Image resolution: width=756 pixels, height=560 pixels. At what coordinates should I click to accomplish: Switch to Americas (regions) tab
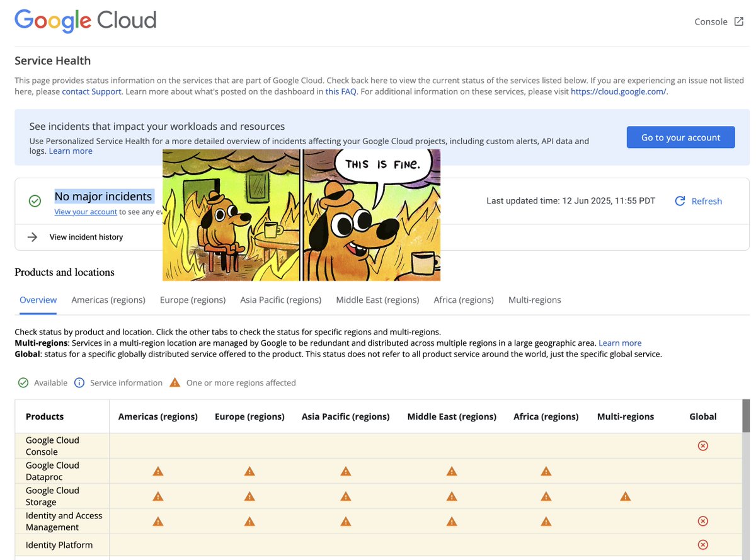tap(108, 300)
